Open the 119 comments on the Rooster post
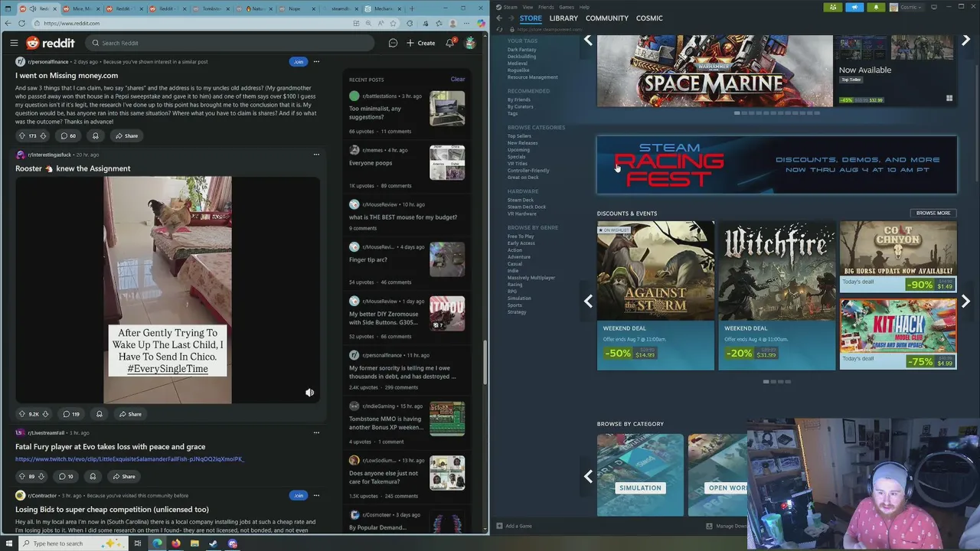The image size is (980, 551). coord(71,414)
